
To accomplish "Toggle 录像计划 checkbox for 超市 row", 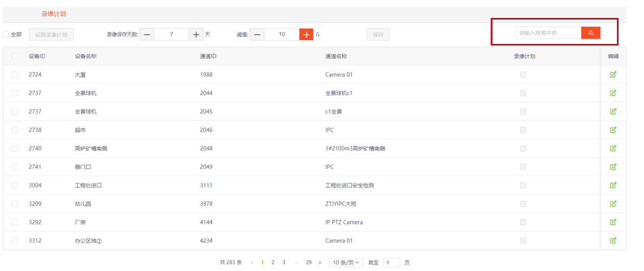I will pyautogui.click(x=523, y=130).
